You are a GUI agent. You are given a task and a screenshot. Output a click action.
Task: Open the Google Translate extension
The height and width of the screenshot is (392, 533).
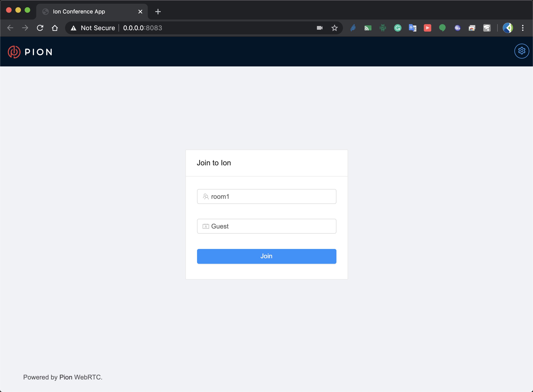[412, 28]
